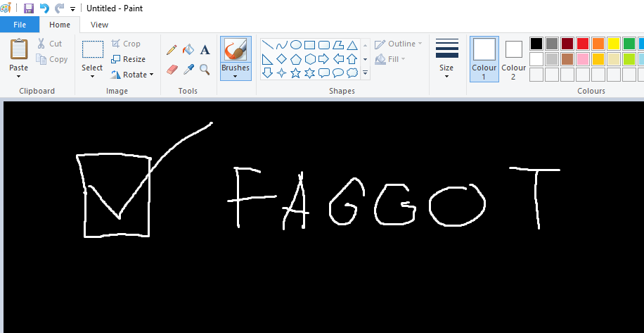Select the Cloud callout shape
Viewport: 644px width, 333px height.
(x=352, y=73)
